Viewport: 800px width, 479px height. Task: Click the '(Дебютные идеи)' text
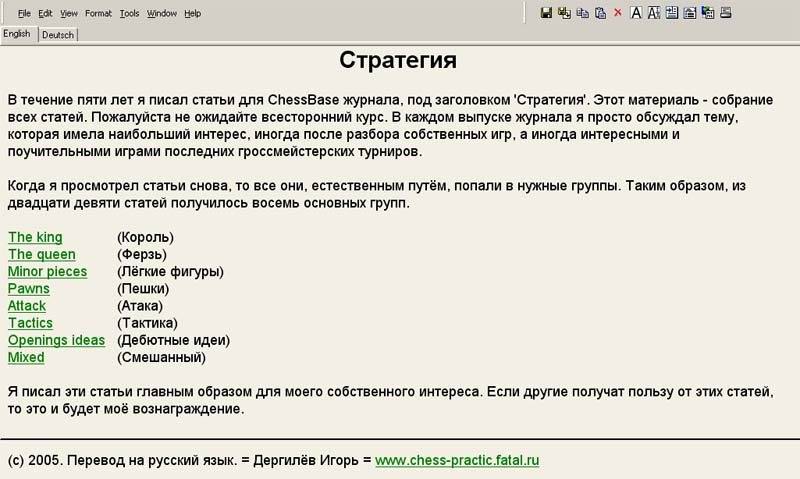173,340
